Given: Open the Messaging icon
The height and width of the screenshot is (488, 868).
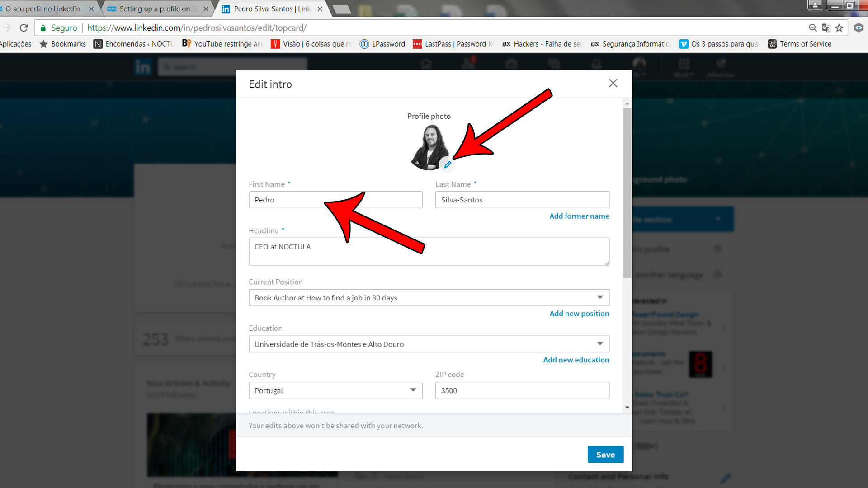Looking at the screenshot, I should pos(554,64).
